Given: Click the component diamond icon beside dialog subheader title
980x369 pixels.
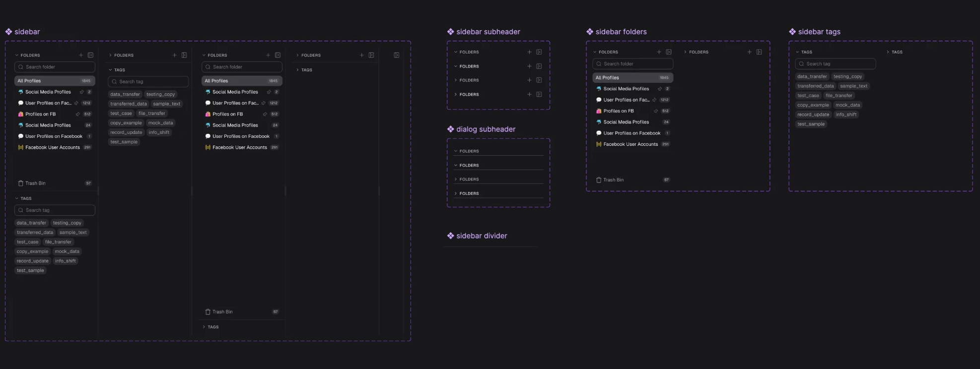Looking at the screenshot, I should pos(450,129).
